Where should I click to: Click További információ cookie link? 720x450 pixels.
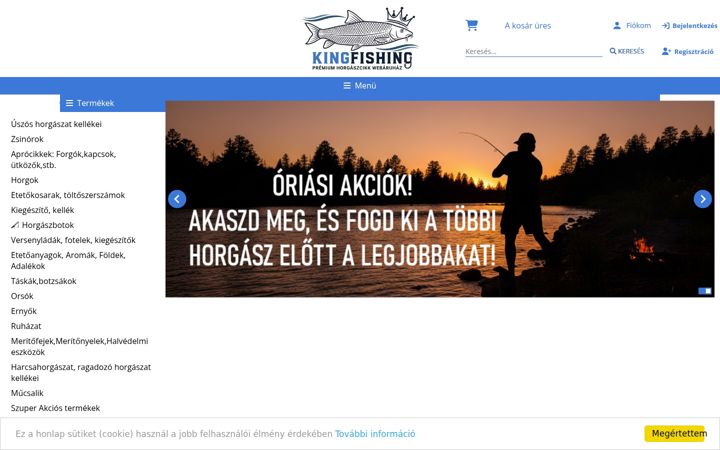[375, 434]
